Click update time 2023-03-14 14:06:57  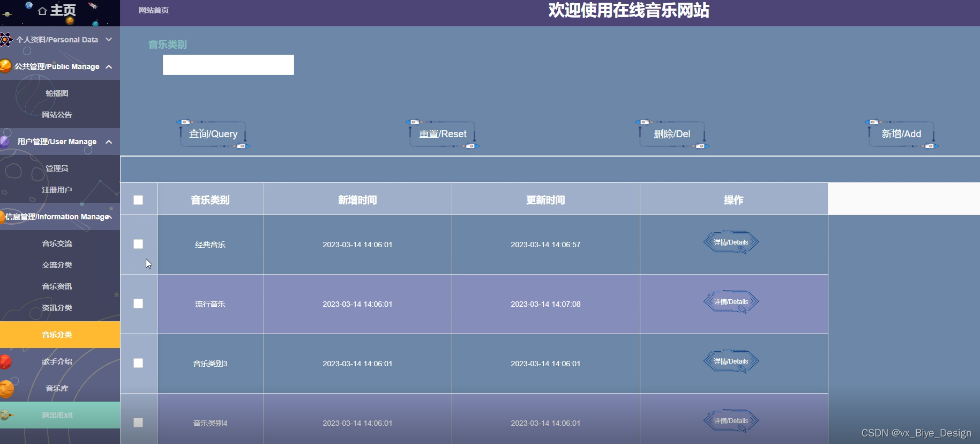coord(545,245)
